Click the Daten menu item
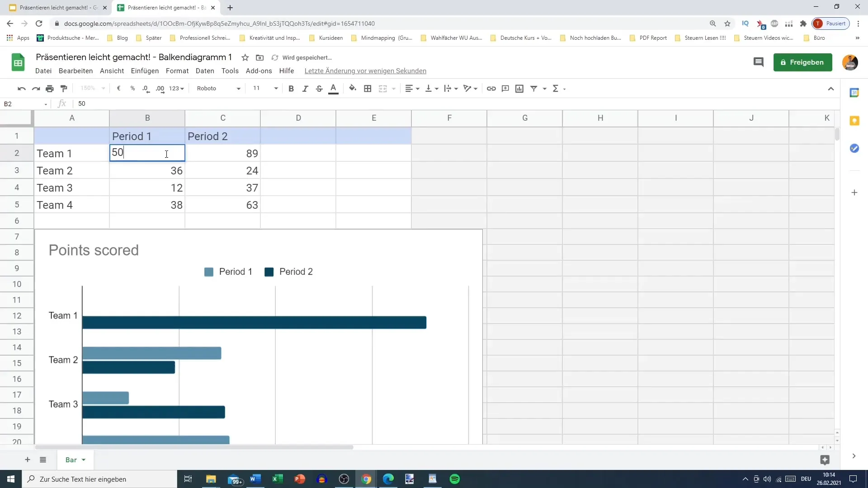 point(204,70)
